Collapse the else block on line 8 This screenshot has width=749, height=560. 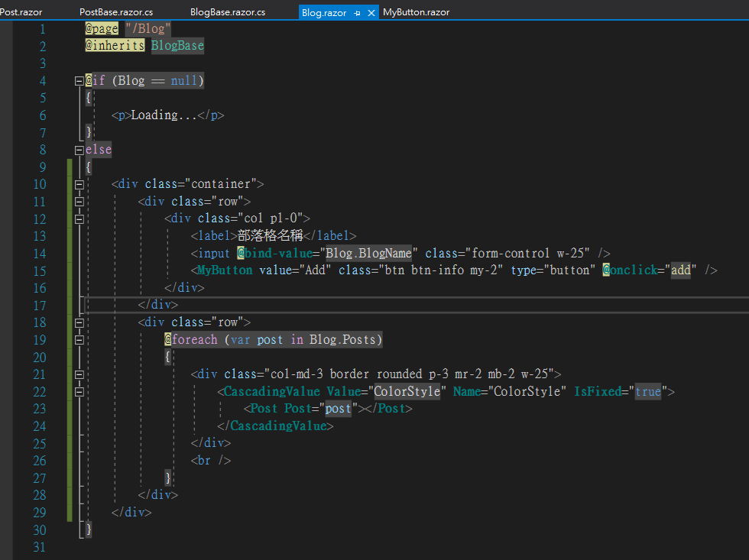click(79, 151)
